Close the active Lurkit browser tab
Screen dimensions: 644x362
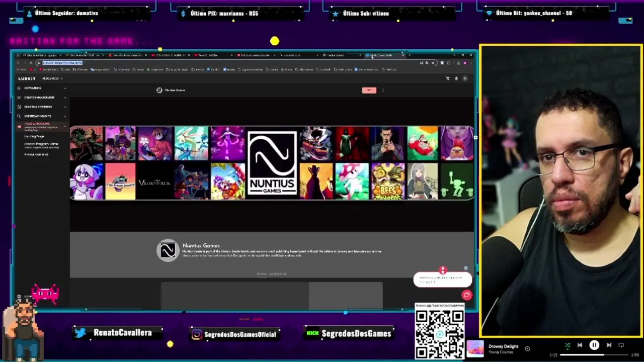403,55
